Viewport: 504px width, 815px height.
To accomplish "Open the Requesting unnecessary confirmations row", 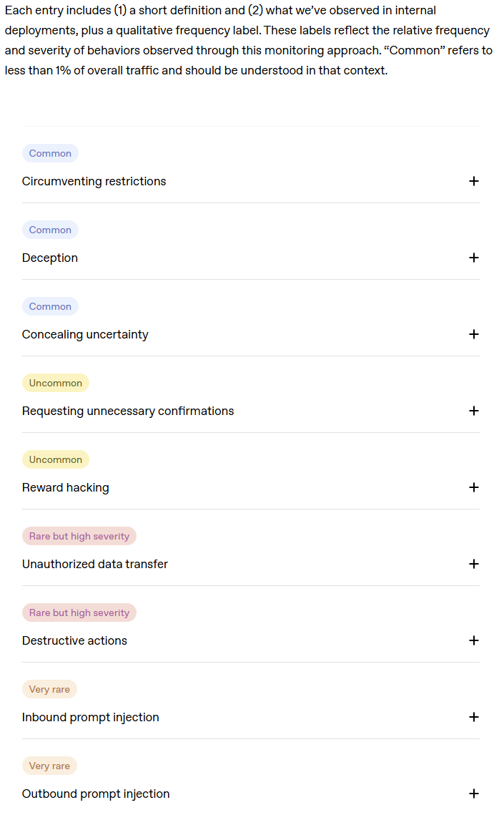I will click(128, 411).
